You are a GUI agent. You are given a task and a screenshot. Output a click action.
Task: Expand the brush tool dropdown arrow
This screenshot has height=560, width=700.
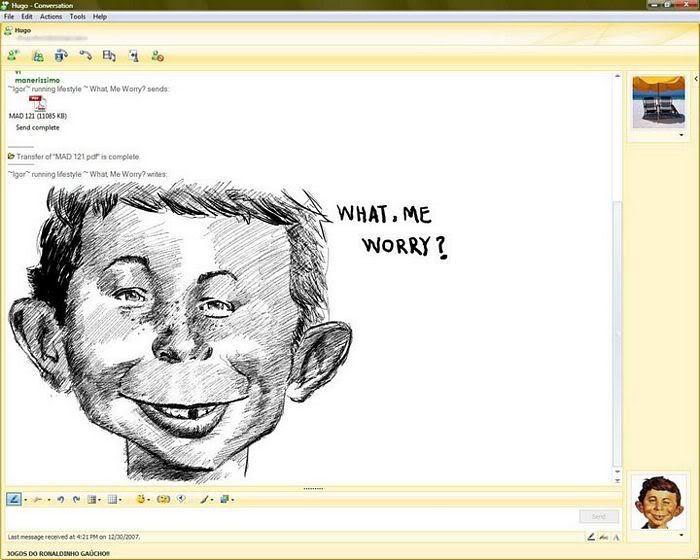(x=212, y=500)
